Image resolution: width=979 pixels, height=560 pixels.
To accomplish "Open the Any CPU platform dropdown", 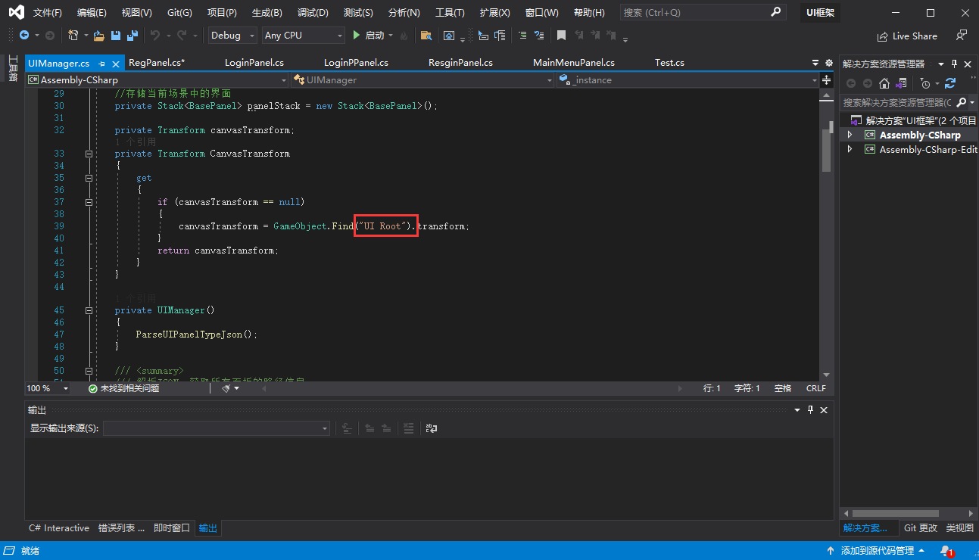I will pyautogui.click(x=304, y=36).
